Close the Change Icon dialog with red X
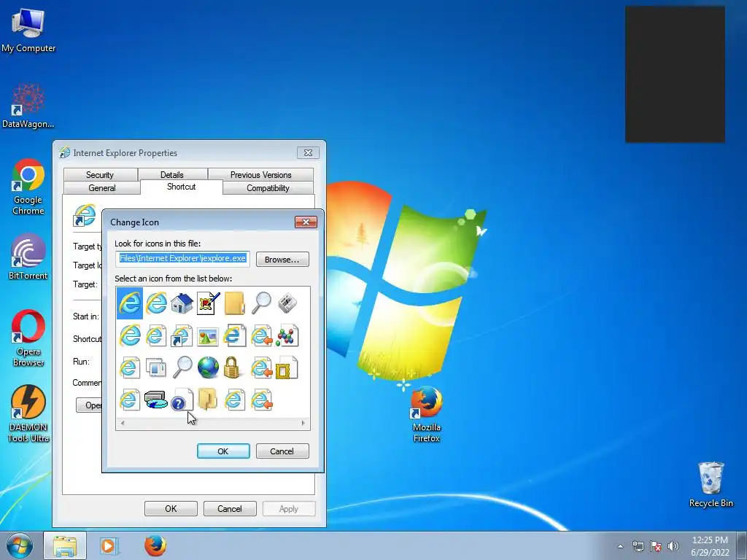Viewport: 747px width, 560px height. pyautogui.click(x=306, y=222)
